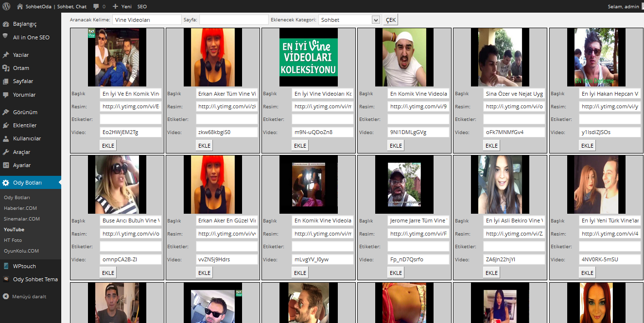Click Etiketler field for Sina Özer ve Nejat
The height and width of the screenshot is (323, 644).
point(514,119)
